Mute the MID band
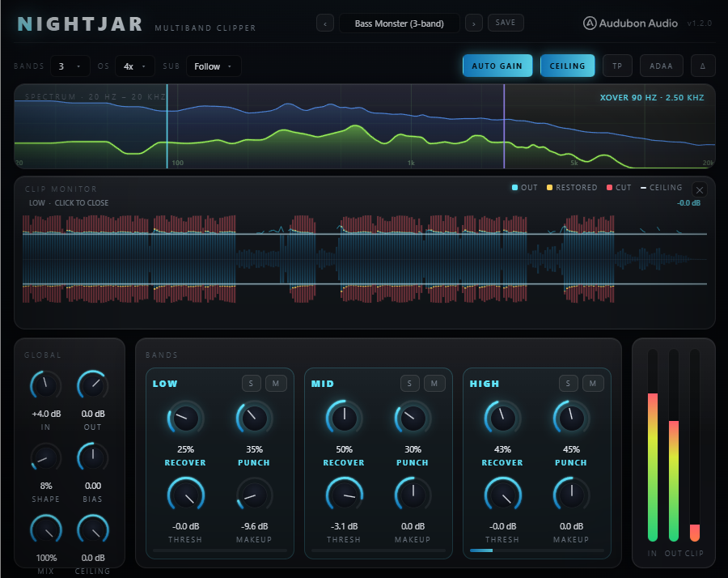 point(434,384)
